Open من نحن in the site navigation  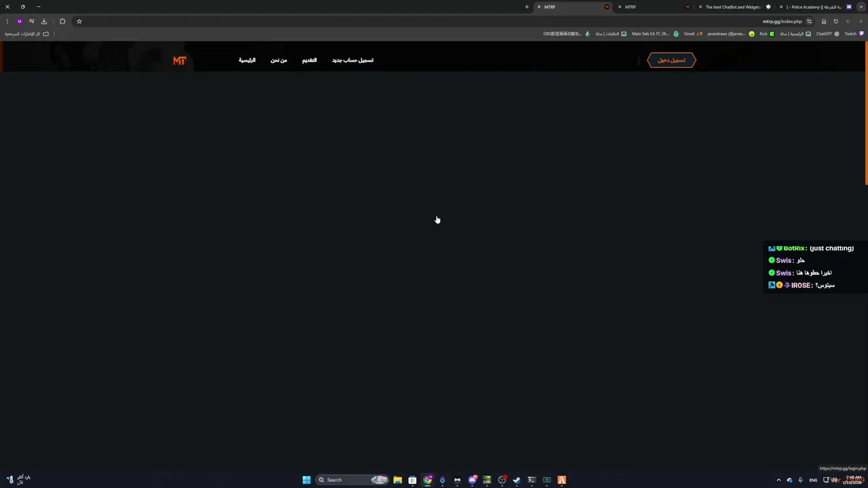pos(279,60)
